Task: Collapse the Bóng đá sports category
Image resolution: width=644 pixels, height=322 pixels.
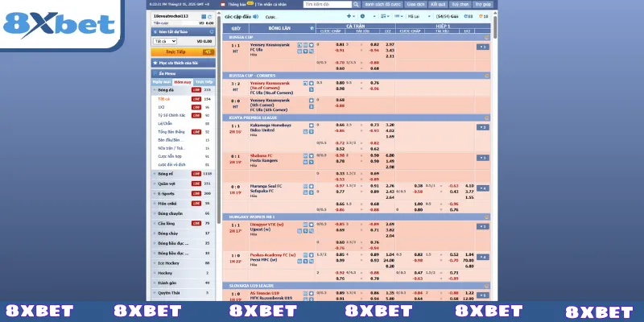Action: pos(155,90)
